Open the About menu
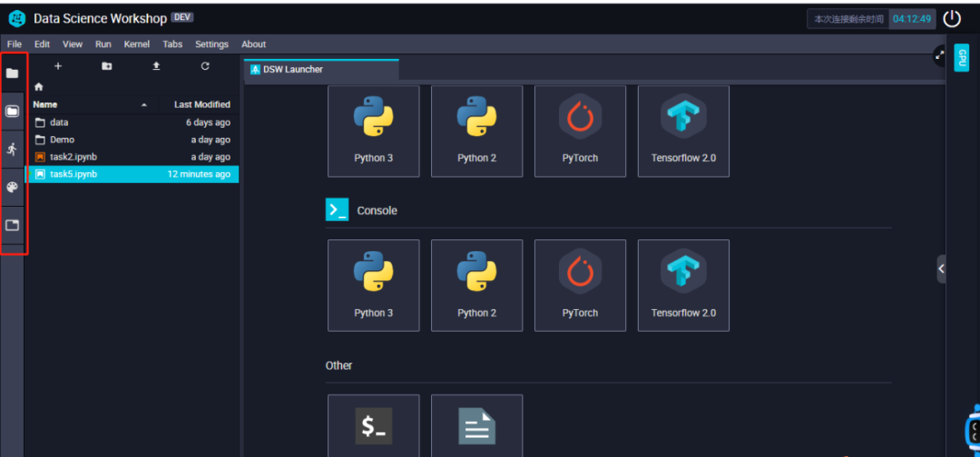The height and width of the screenshot is (457, 980). 254,44
